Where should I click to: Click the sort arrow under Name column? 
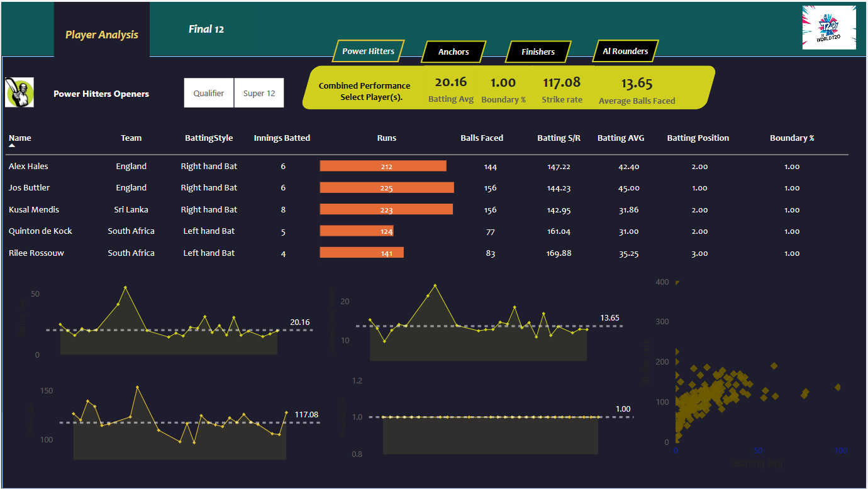[x=12, y=145]
